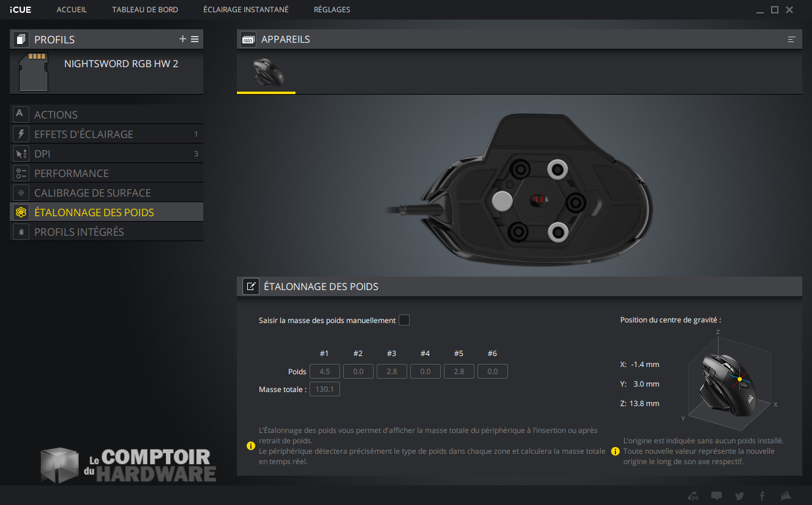Viewport: 812px width, 505px height.
Task: Open the profiles list menu icon
Action: point(195,39)
